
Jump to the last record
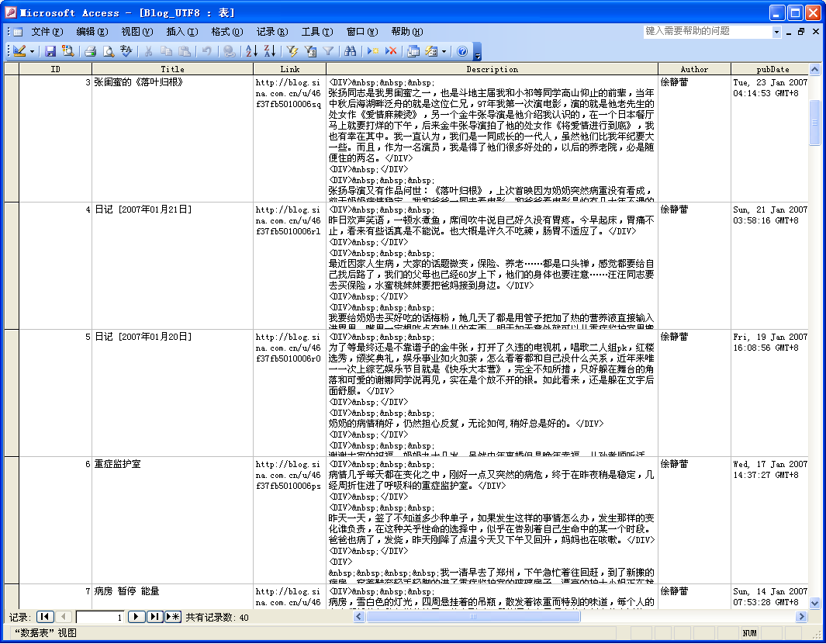154,617
